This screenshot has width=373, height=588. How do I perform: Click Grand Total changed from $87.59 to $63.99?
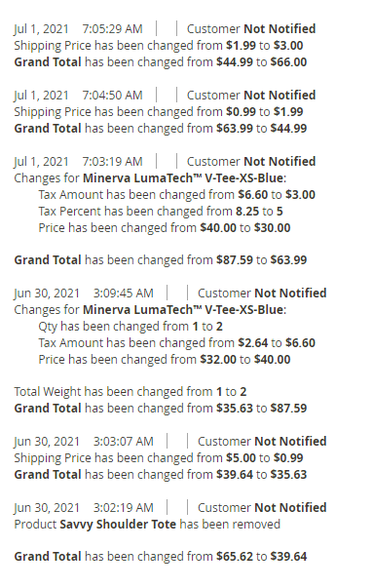coord(161,260)
